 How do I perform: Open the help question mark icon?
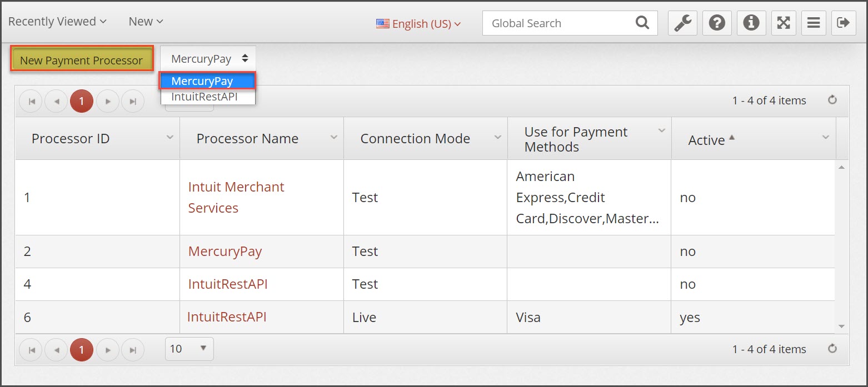pyautogui.click(x=717, y=23)
